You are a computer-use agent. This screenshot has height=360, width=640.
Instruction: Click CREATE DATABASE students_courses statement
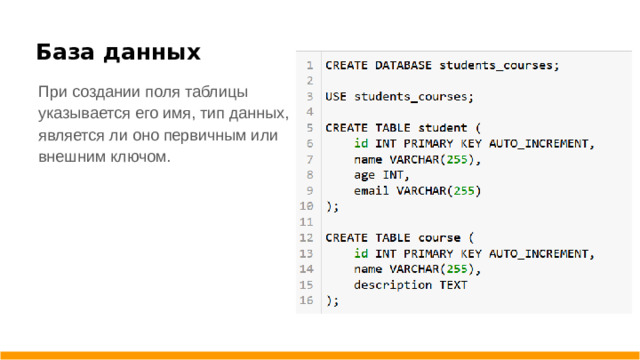tap(442, 65)
